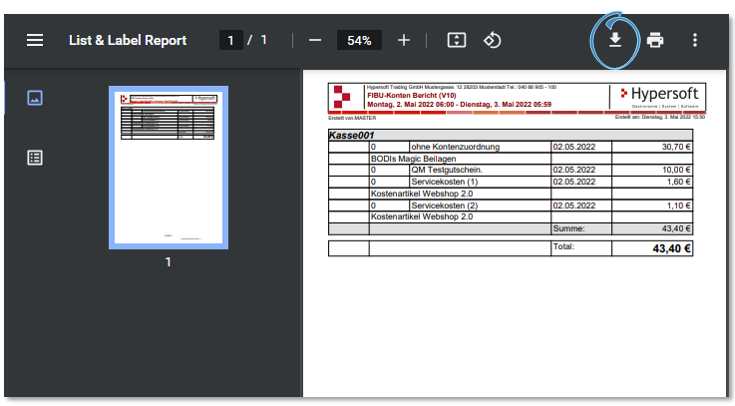Click the List & Label Report title
Viewport: 735px width, 406px height.
click(x=127, y=40)
